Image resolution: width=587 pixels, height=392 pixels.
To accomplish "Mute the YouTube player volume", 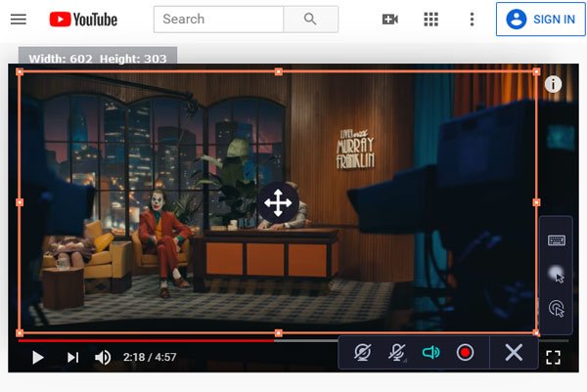I will pyautogui.click(x=103, y=357).
